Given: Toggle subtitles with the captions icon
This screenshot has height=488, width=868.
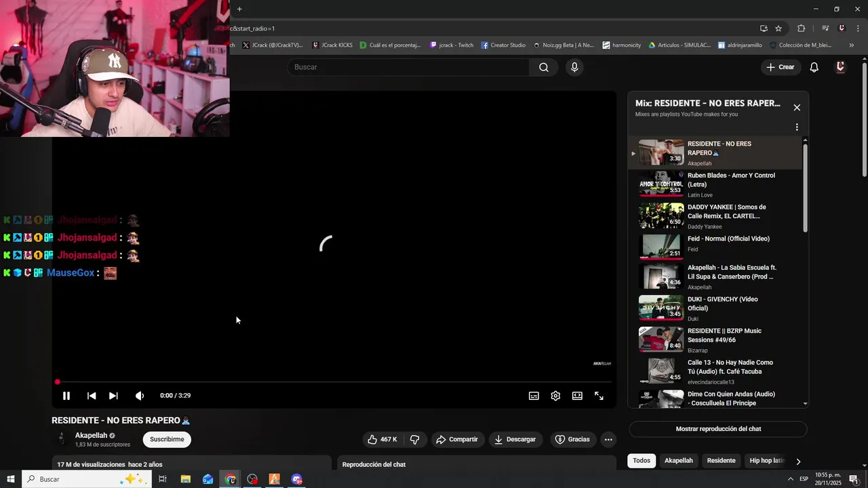Looking at the screenshot, I should (x=534, y=396).
